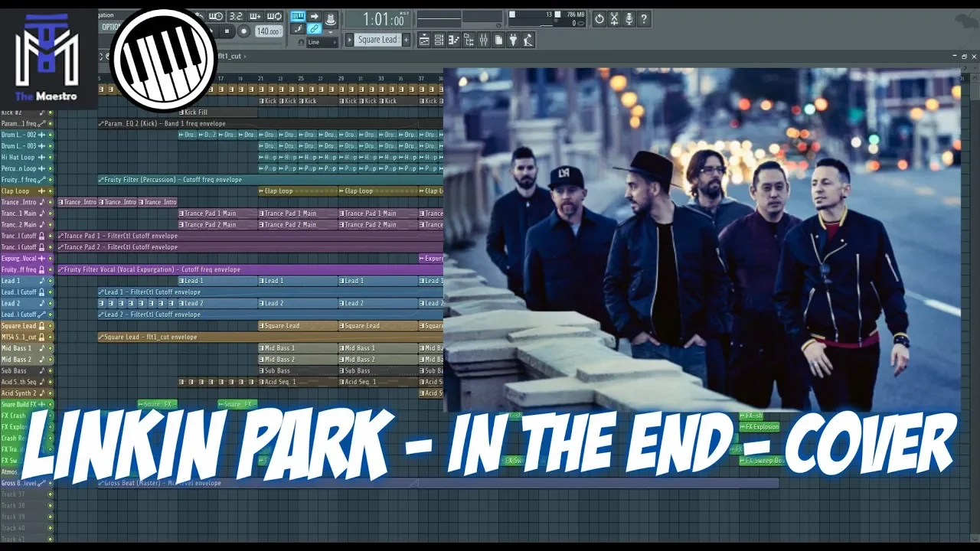Select the FX Explosion clip
This screenshot has height=551, width=980.
click(x=759, y=427)
